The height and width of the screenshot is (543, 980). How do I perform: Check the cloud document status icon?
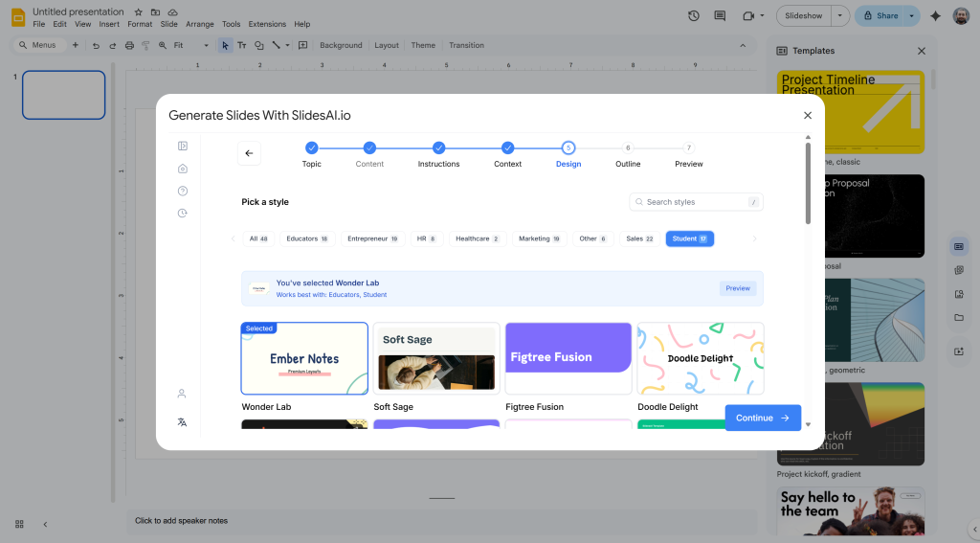173,11
